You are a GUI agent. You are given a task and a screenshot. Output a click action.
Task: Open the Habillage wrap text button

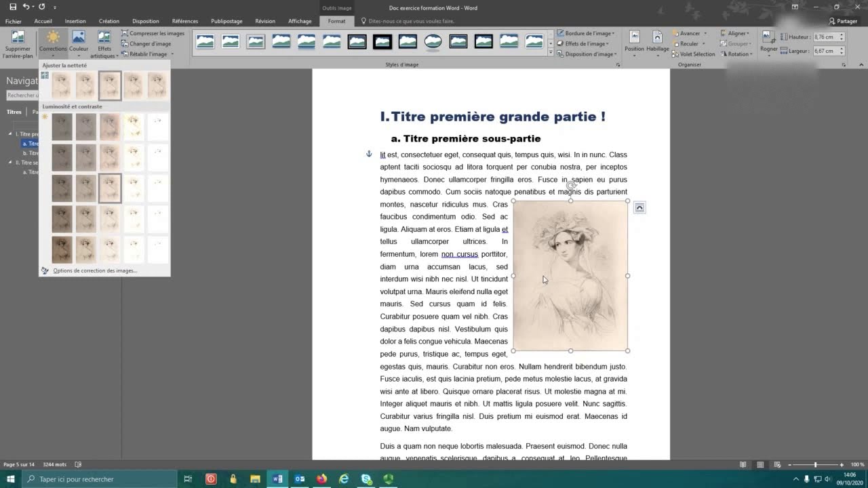pos(657,44)
